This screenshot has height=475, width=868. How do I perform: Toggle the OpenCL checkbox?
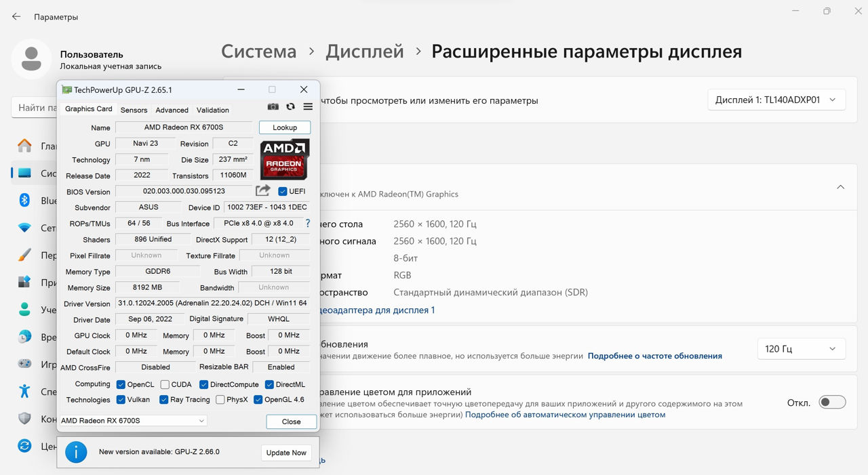click(121, 384)
